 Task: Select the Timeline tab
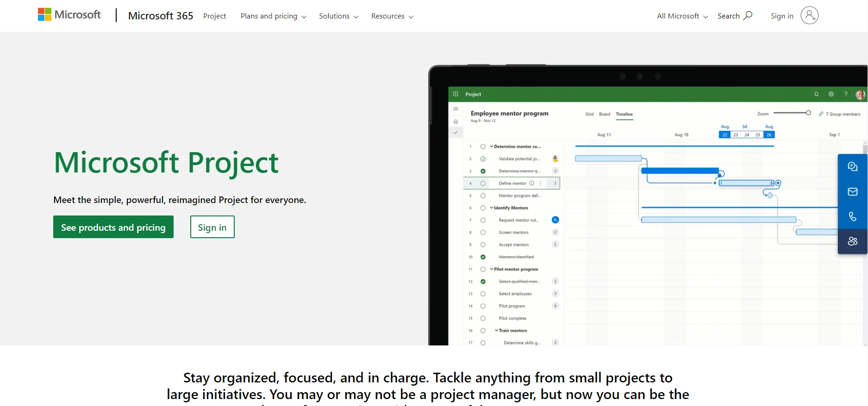(x=624, y=114)
